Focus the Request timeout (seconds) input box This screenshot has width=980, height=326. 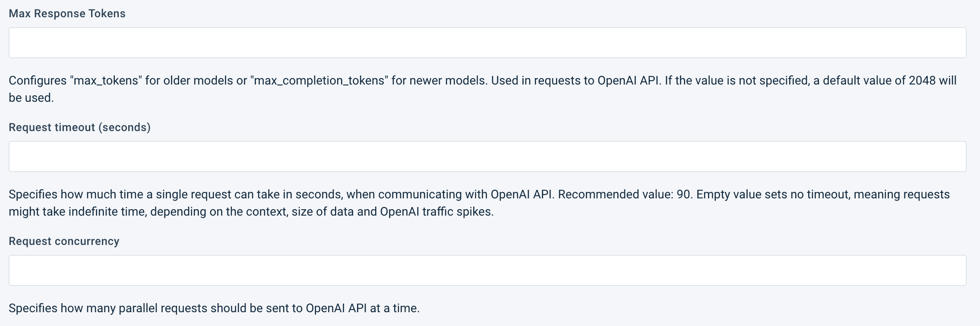click(487, 157)
